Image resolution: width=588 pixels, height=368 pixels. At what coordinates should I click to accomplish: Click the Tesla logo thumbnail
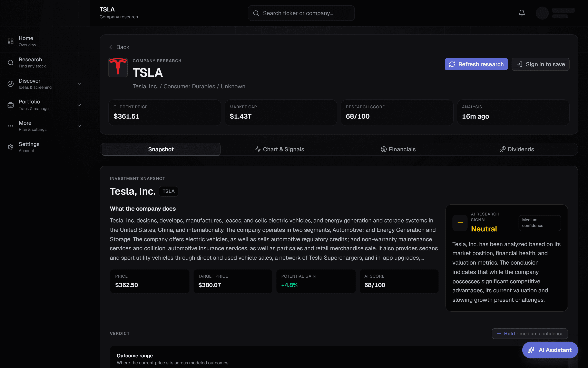click(118, 67)
